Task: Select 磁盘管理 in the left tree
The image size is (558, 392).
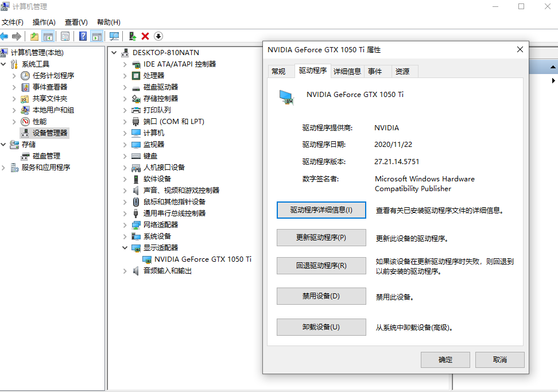Action: pos(46,156)
